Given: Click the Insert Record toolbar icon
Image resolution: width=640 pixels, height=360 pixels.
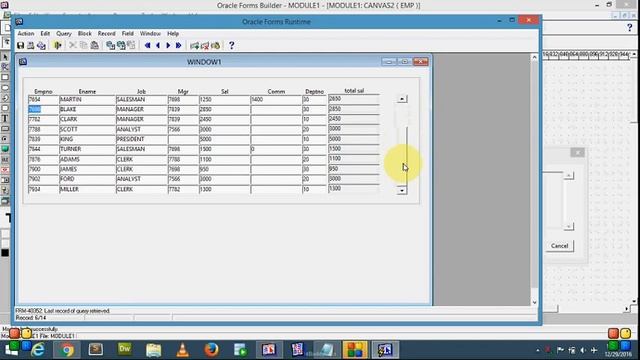Looking at the screenshot, I should click(195, 45).
